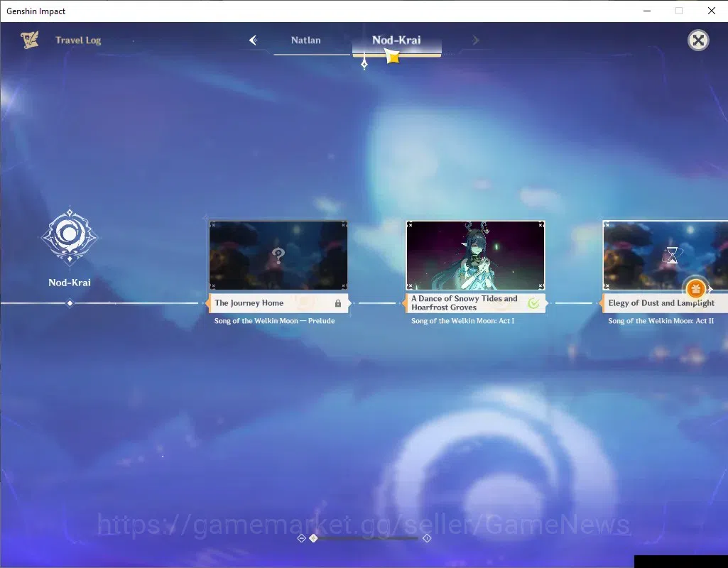Click the lock icon on The Journey Home
The height and width of the screenshot is (568, 728).
tap(338, 303)
